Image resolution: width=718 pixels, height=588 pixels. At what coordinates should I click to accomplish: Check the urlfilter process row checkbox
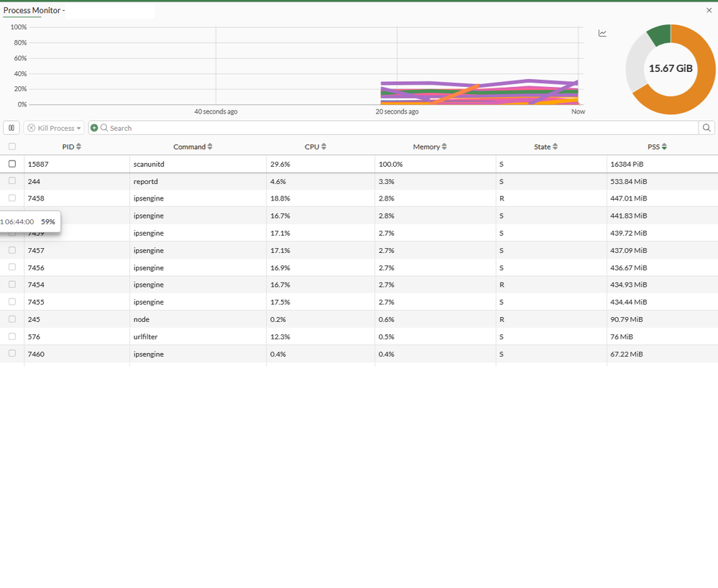coord(12,336)
